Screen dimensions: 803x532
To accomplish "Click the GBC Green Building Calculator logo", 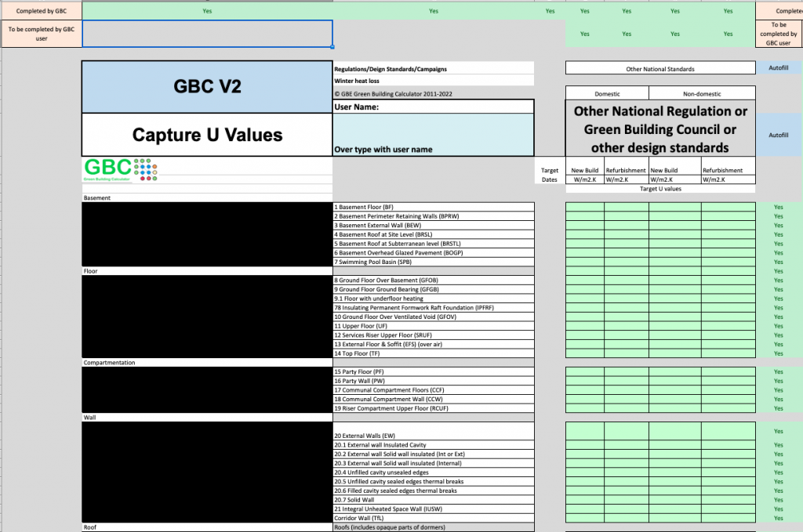I will pyautogui.click(x=119, y=169).
